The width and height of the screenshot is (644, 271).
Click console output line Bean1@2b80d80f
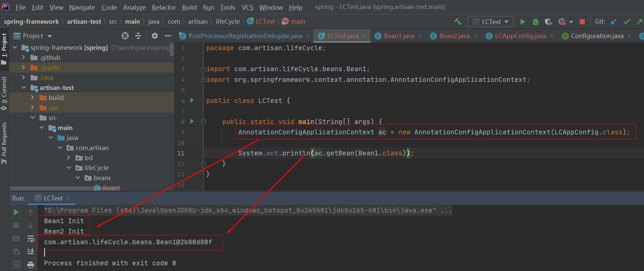128,242
